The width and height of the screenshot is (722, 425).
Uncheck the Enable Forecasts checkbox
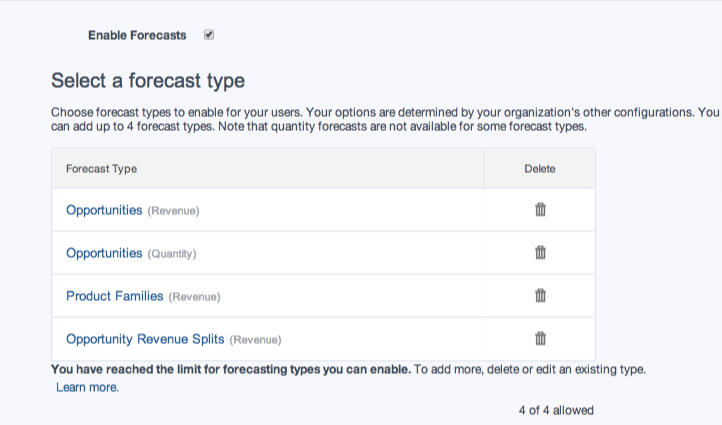click(x=209, y=35)
